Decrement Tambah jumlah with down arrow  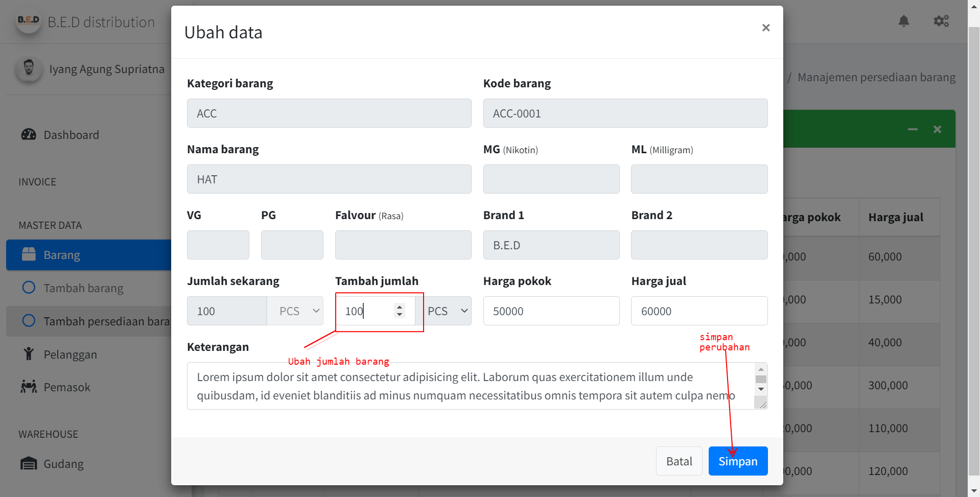[x=400, y=315]
